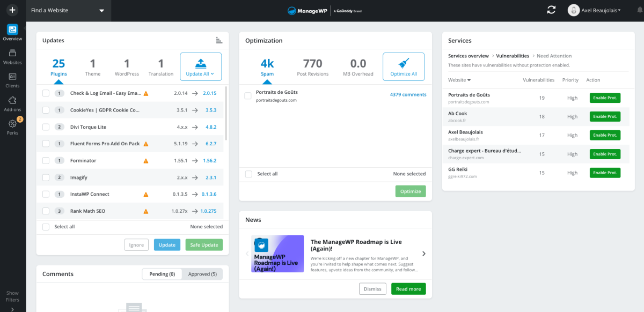Switch to Pending (0) comments tab
Image resolution: width=644 pixels, height=312 pixels.
click(x=162, y=274)
